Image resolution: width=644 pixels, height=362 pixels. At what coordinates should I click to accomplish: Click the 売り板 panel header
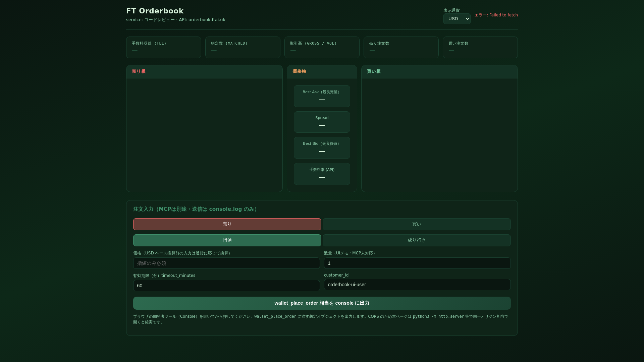tap(204, 72)
